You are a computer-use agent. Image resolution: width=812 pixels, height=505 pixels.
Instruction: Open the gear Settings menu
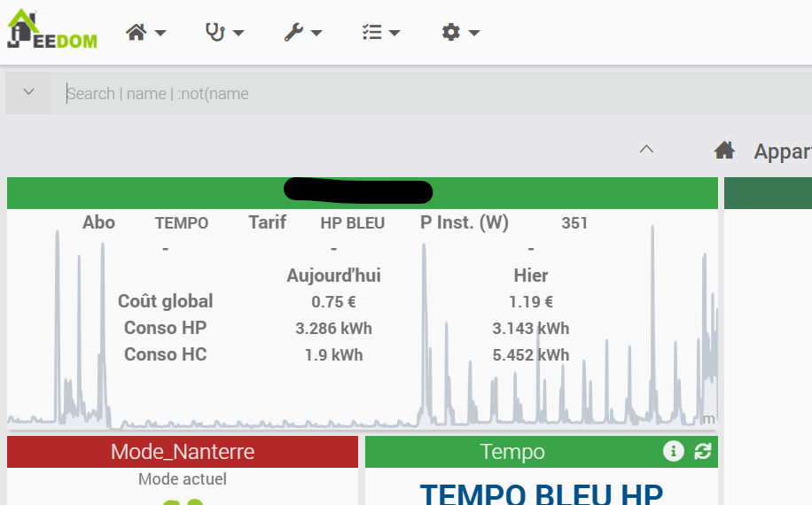pyautogui.click(x=450, y=32)
